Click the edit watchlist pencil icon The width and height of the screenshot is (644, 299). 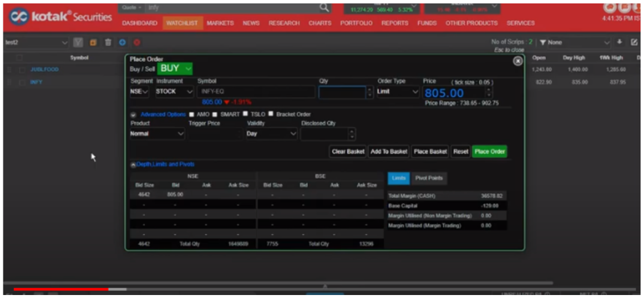(x=634, y=42)
